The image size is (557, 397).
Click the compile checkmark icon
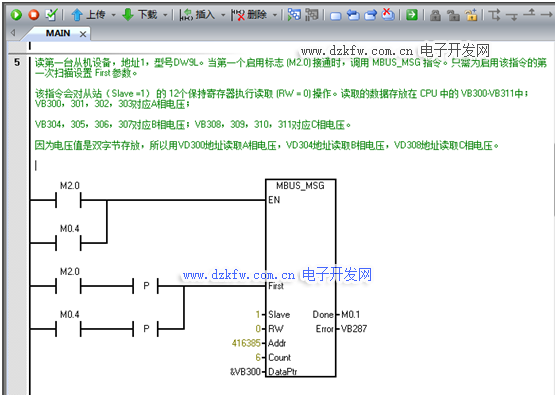tap(52, 15)
